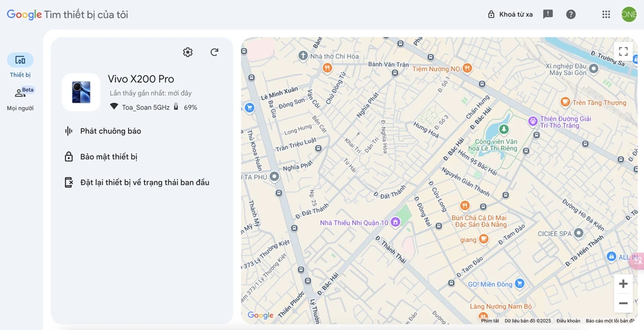644x330 pixels.
Task: Open device settings gear icon
Action: point(187,52)
